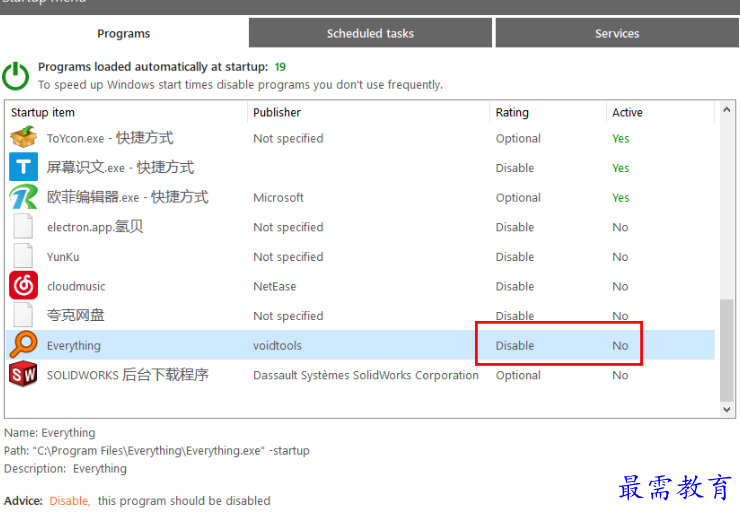Click the Optional rating of SOLIDWORKS row
This screenshot has height=519, width=740.
point(518,376)
